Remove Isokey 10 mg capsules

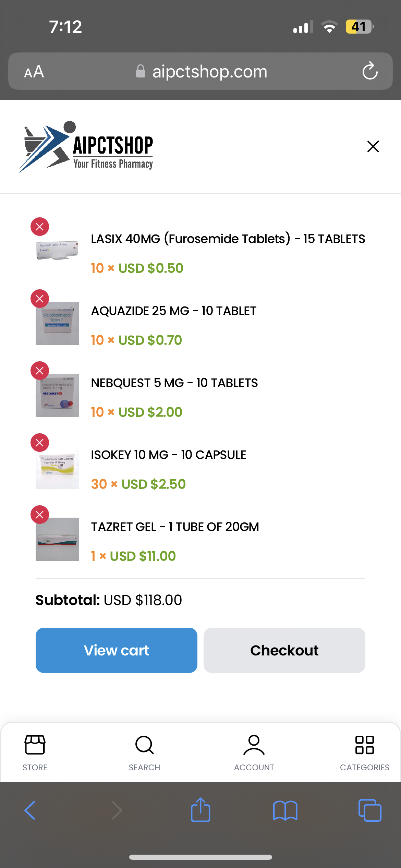[40, 443]
